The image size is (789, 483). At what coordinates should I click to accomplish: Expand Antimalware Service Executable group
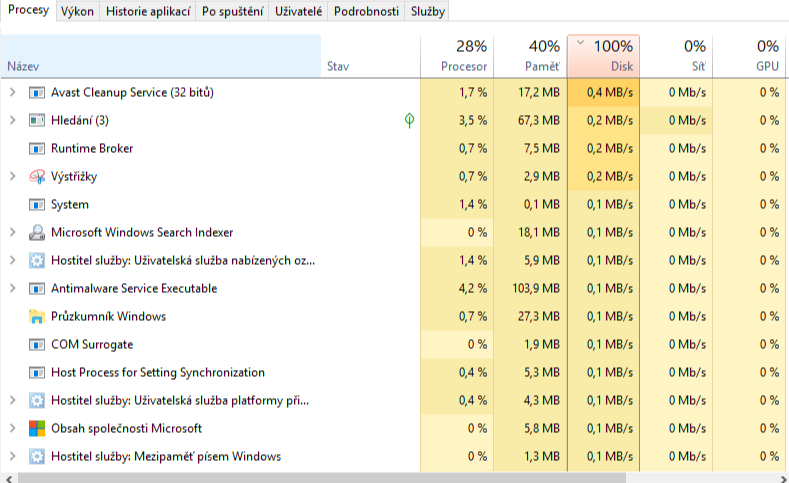13,288
